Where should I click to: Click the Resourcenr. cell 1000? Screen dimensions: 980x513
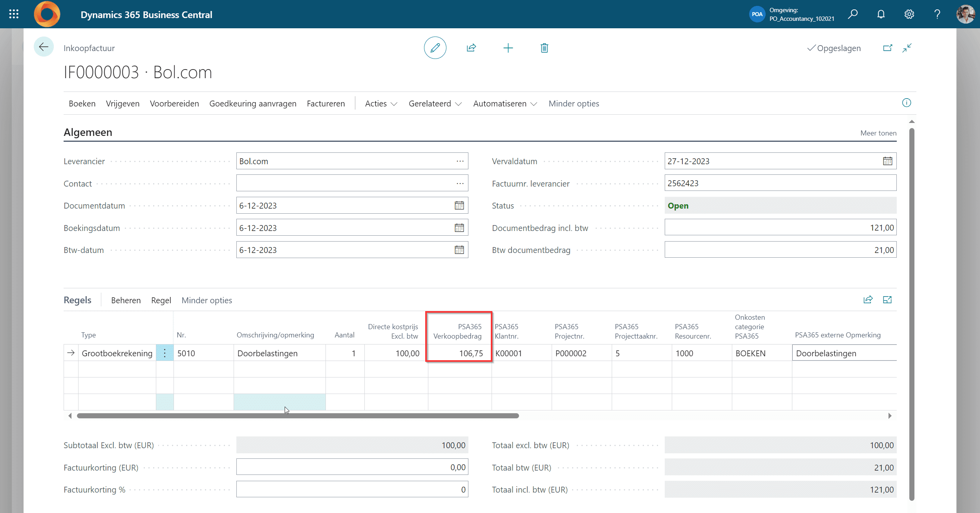point(702,353)
